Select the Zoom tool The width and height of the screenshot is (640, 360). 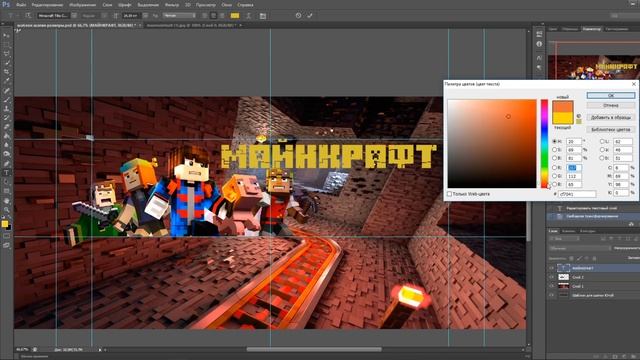[x=7, y=210]
